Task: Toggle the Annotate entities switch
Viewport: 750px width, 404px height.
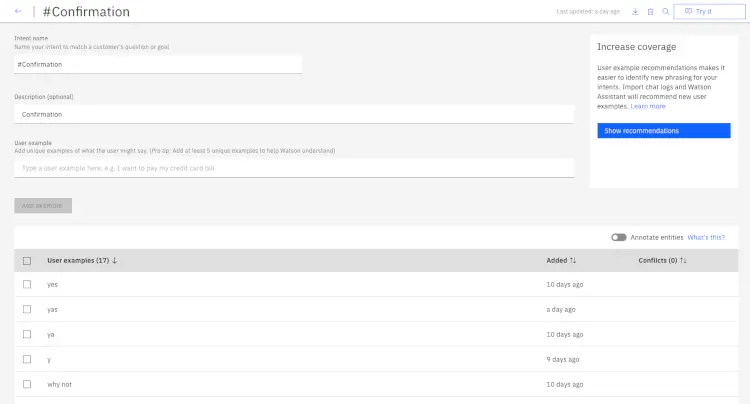Action: 619,237
